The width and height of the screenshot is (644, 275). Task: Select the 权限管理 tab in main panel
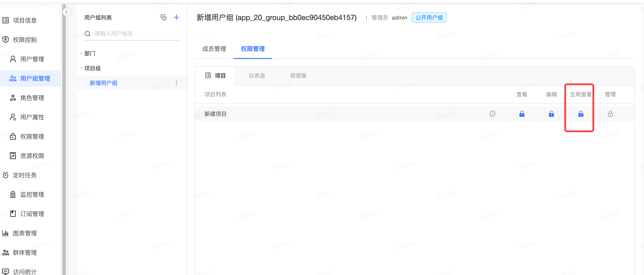click(253, 49)
